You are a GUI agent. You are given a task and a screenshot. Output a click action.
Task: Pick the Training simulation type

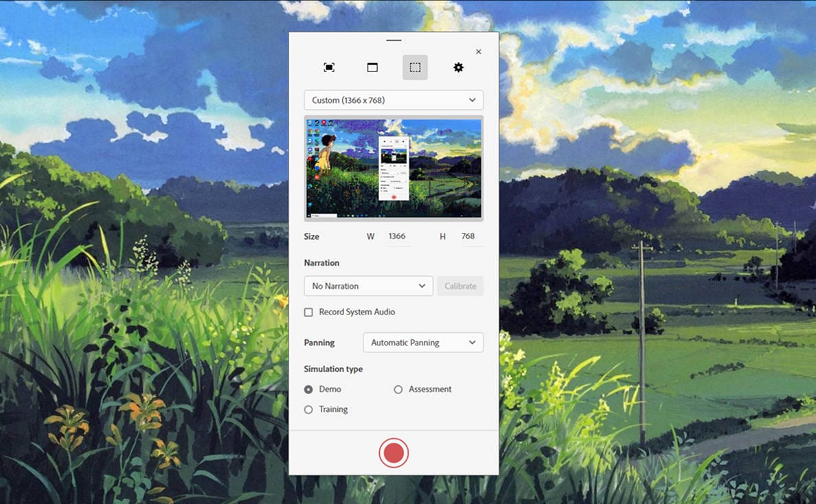tap(308, 410)
